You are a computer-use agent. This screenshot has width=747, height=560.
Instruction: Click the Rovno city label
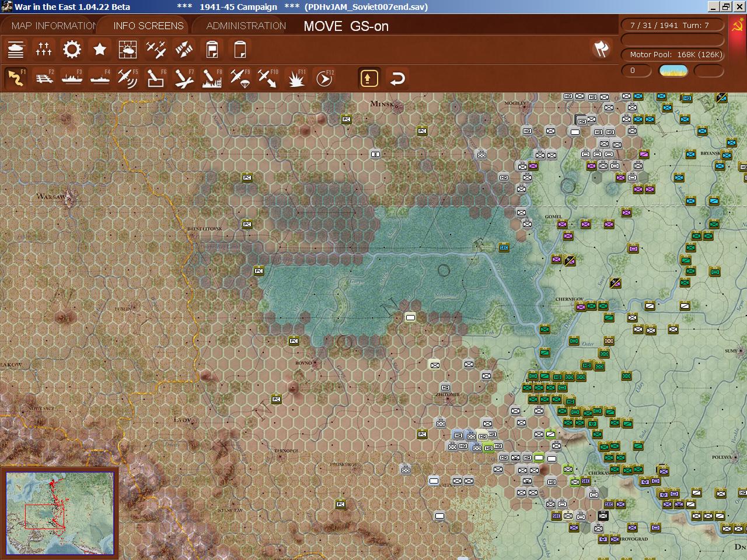pyautogui.click(x=303, y=363)
